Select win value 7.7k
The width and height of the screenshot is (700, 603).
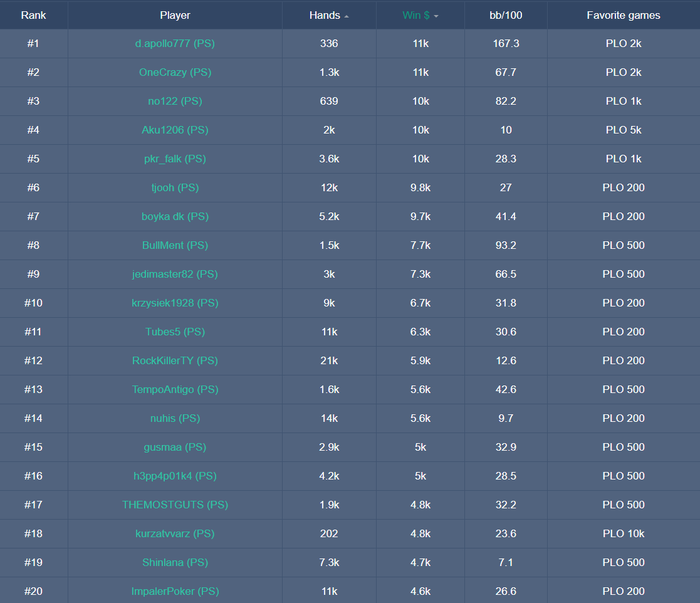point(420,245)
